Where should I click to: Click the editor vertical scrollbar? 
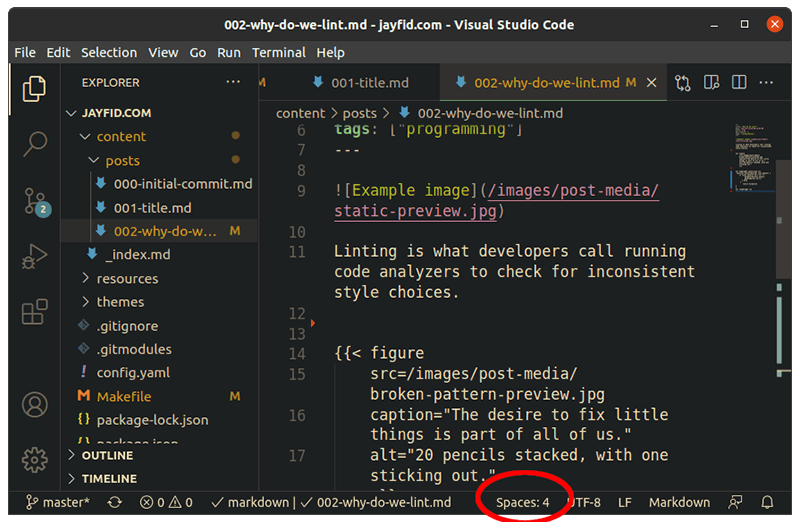pos(783,219)
